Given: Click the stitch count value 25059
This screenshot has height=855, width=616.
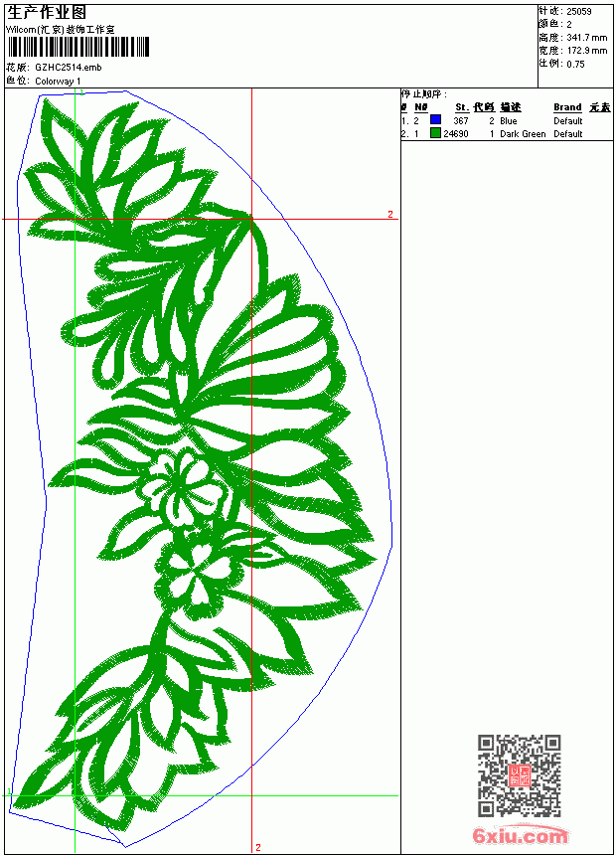Looking at the screenshot, I should pos(579,12).
